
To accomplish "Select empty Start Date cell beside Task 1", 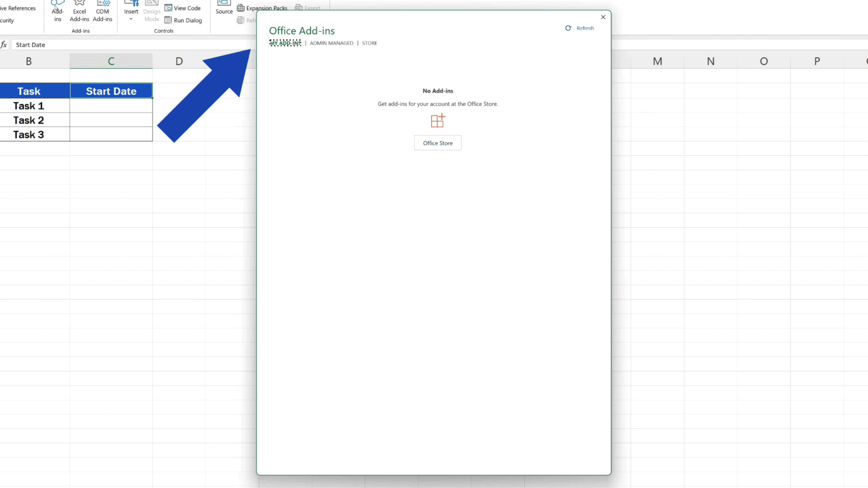I will click(111, 106).
